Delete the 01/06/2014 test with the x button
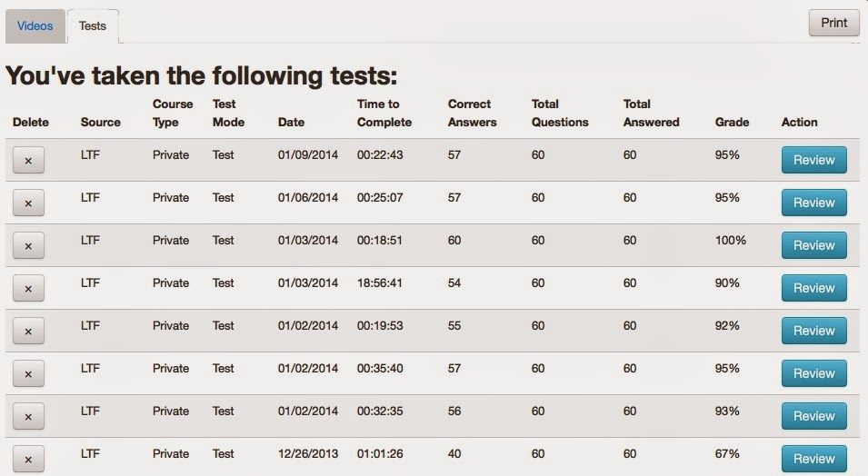 tap(28, 203)
